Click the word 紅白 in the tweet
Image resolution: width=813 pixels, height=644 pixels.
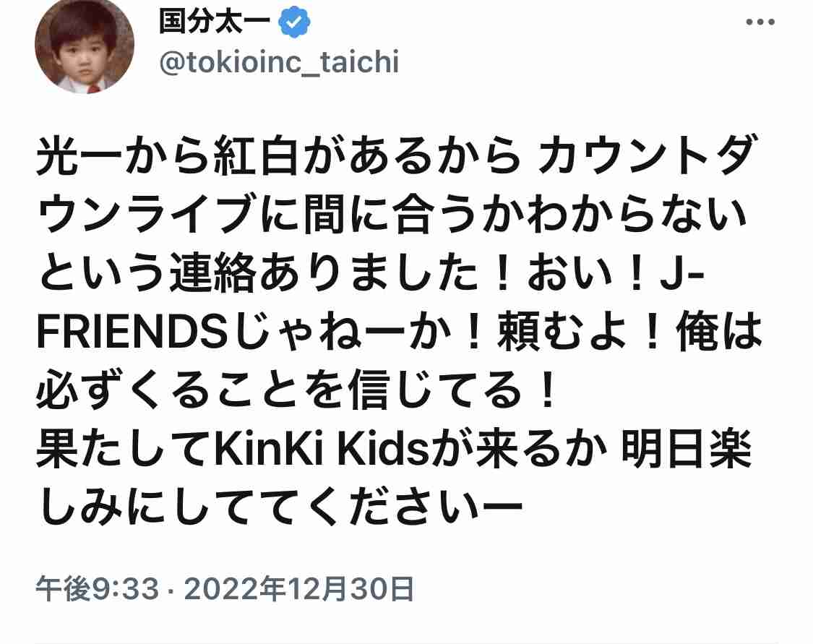click(256, 155)
